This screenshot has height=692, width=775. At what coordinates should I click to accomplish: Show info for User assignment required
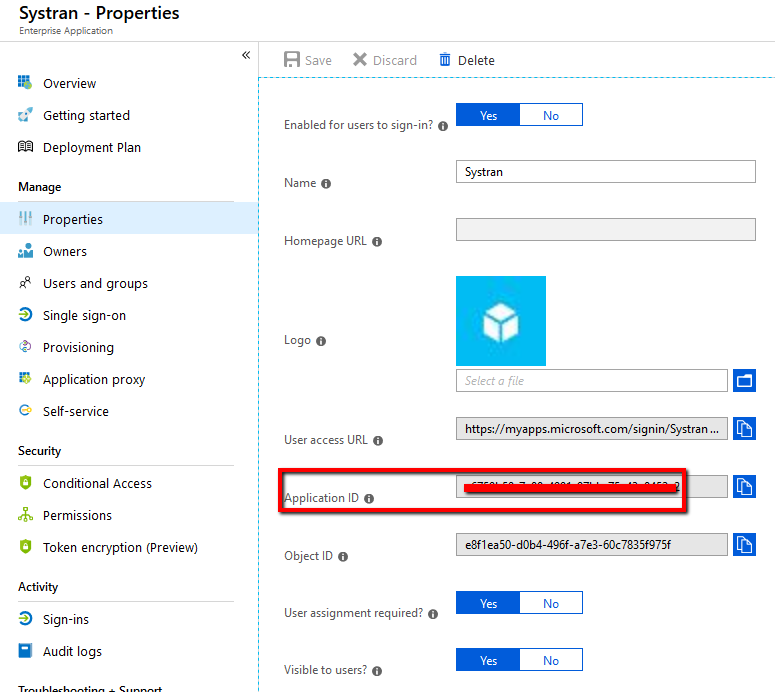(433, 614)
